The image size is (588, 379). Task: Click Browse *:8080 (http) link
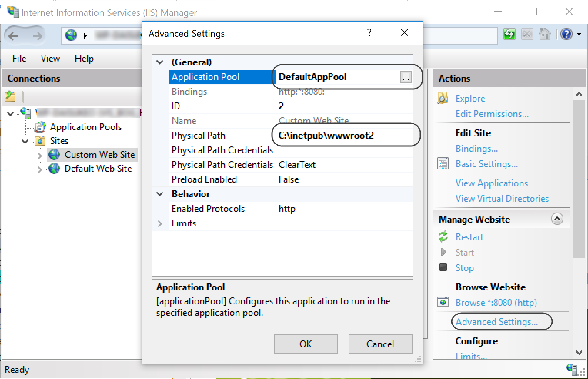pyautogui.click(x=496, y=303)
